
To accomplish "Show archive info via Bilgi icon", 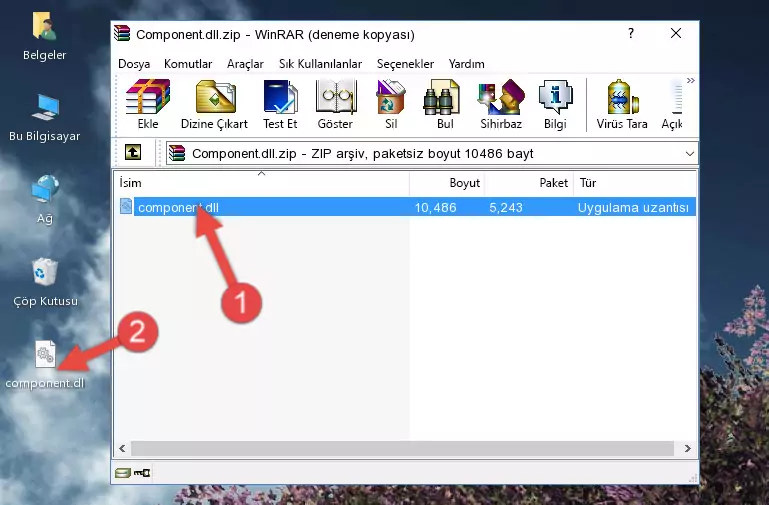I will click(555, 104).
